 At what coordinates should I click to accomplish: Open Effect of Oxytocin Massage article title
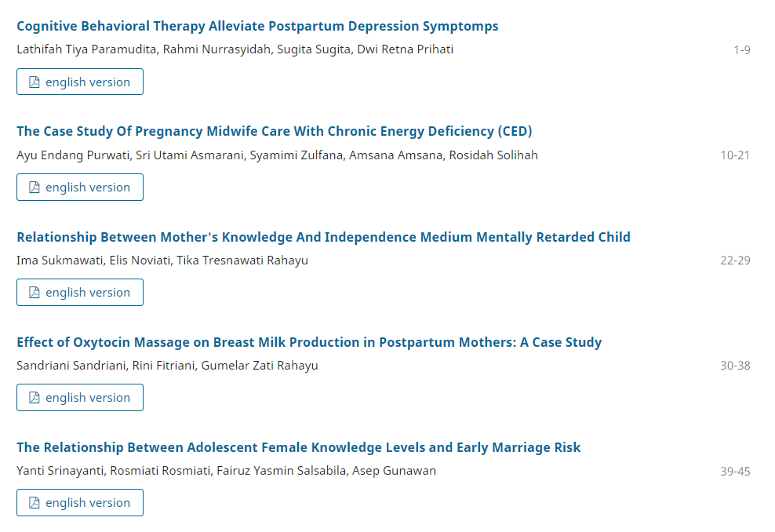[309, 342]
